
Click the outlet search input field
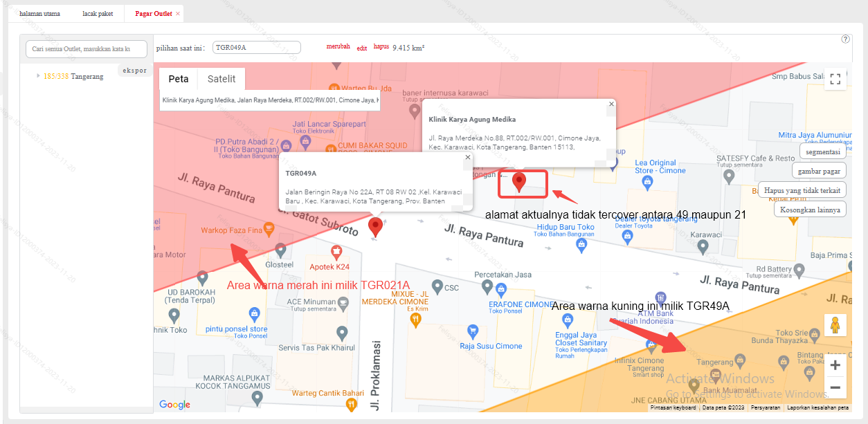pyautogui.click(x=87, y=49)
